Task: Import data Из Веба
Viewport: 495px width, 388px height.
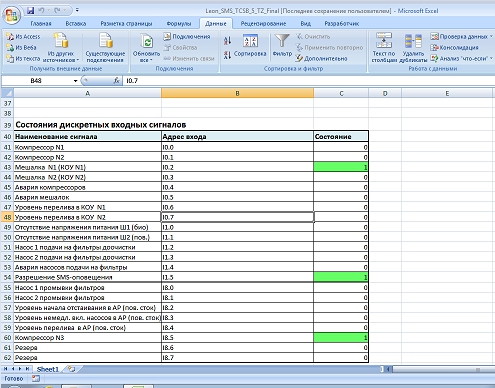Action: point(21,48)
